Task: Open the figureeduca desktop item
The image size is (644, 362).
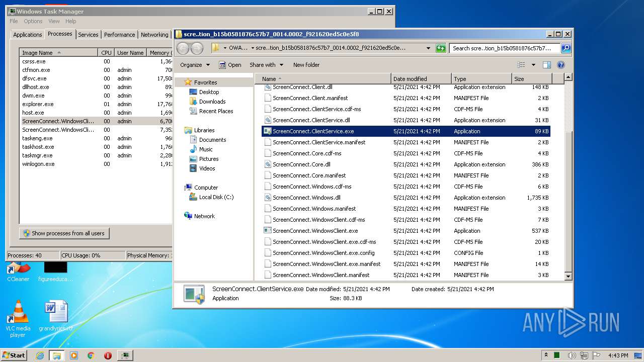Action: point(55,272)
